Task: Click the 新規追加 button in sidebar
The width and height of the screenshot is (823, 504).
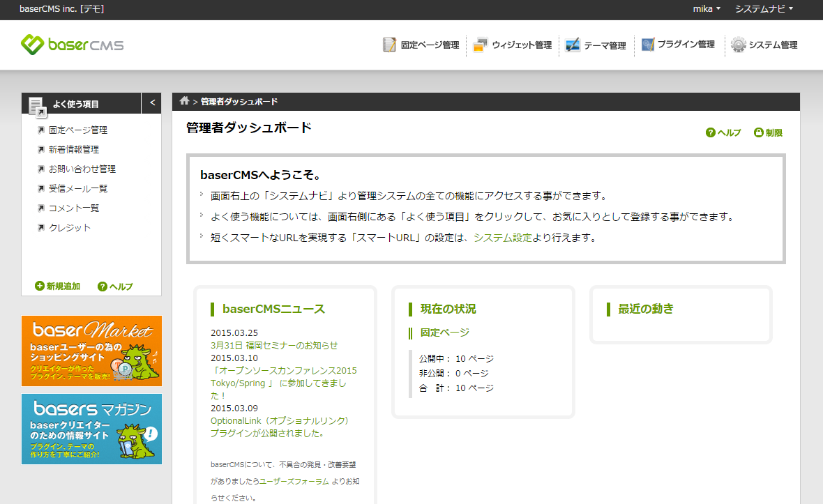Action: click(57, 286)
